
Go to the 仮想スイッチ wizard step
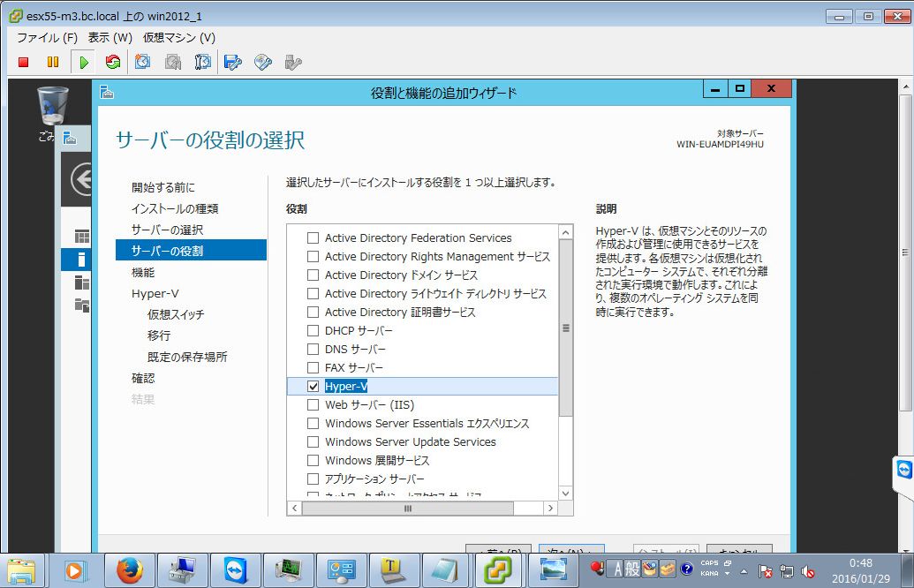[x=176, y=314]
